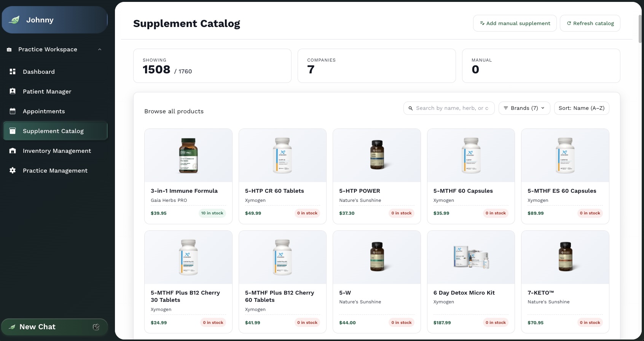Click the Refresh catalog circular arrow icon

coord(569,23)
